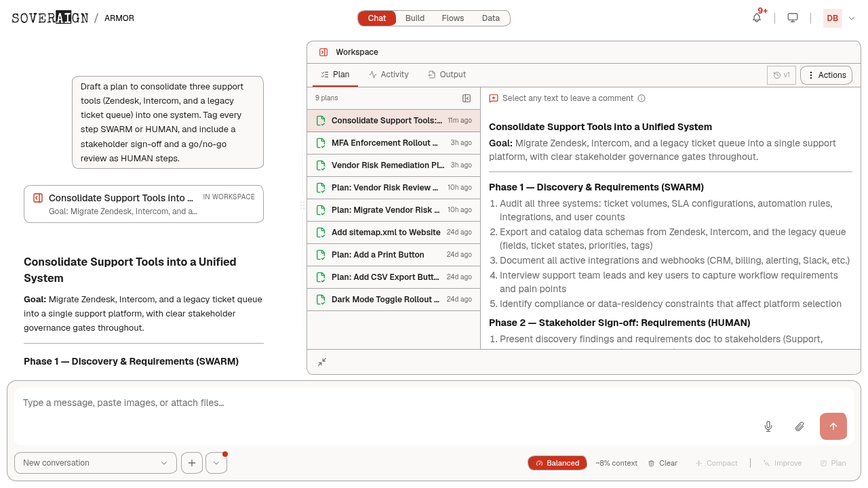The image size is (868, 488).
Task: Click the monitor display icon
Action: 793,18
